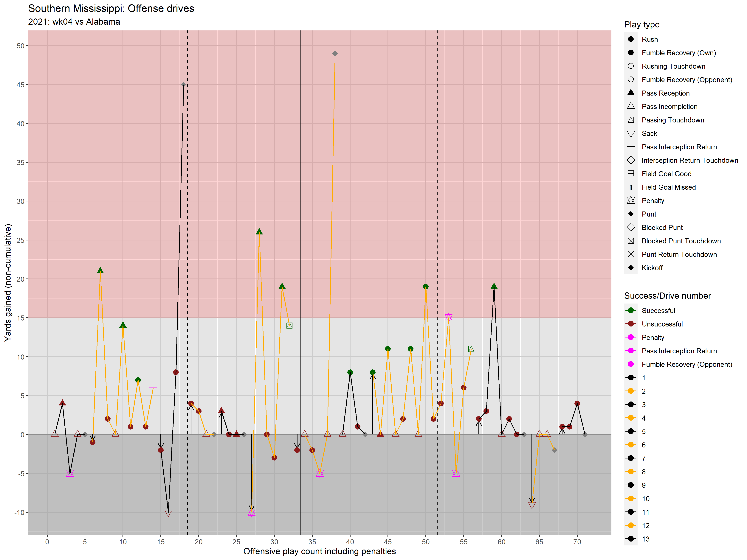Click the sack marker at play 16

click(168, 513)
